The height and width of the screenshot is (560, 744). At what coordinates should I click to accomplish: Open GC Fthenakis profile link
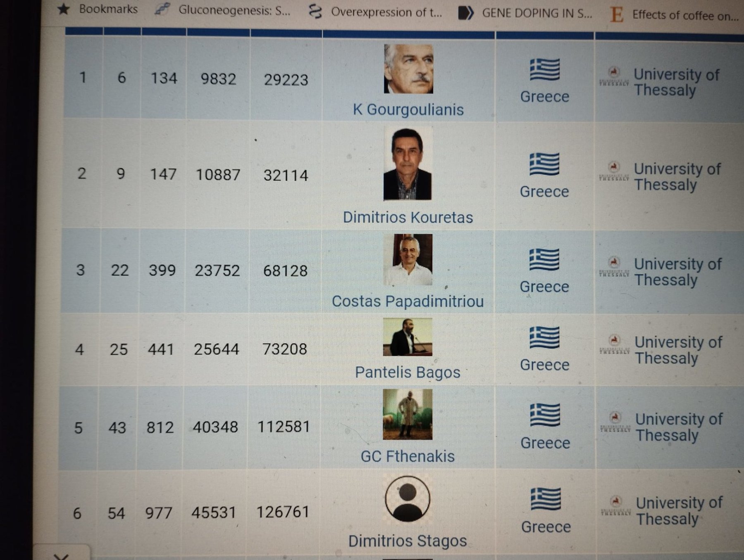point(408,456)
